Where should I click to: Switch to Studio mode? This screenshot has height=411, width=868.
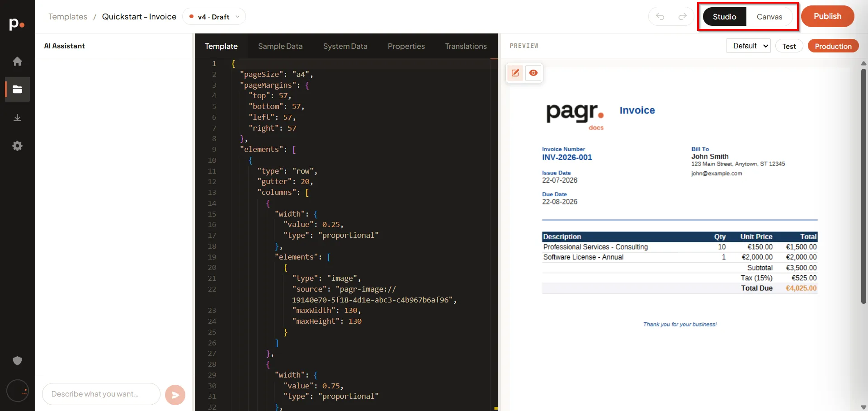(724, 17)
